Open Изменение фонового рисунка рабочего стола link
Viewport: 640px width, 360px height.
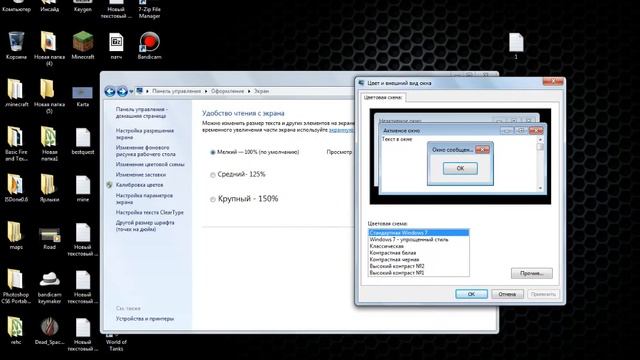(x=146, y=151)
